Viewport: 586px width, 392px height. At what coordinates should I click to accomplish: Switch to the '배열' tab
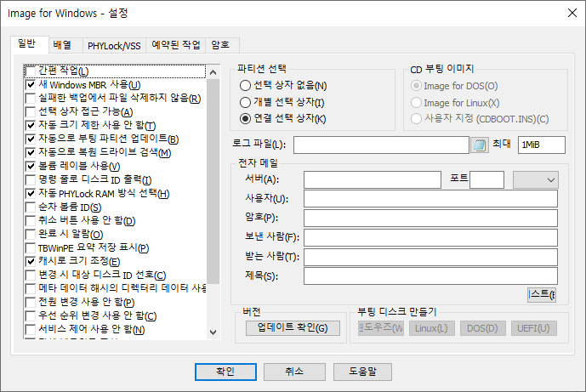pyautogui.click(x=62, y=45)
